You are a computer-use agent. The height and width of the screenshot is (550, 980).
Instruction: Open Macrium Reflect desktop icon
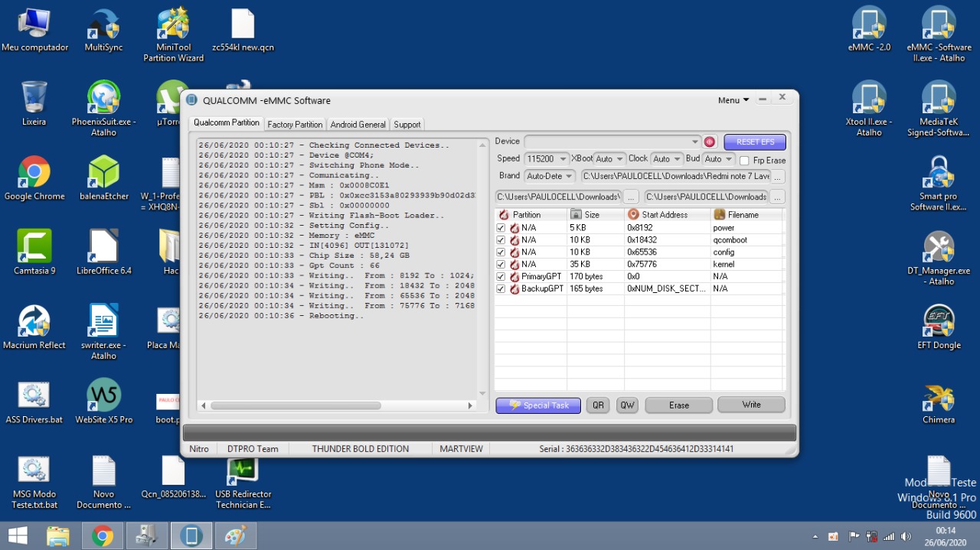coord(34,327)
